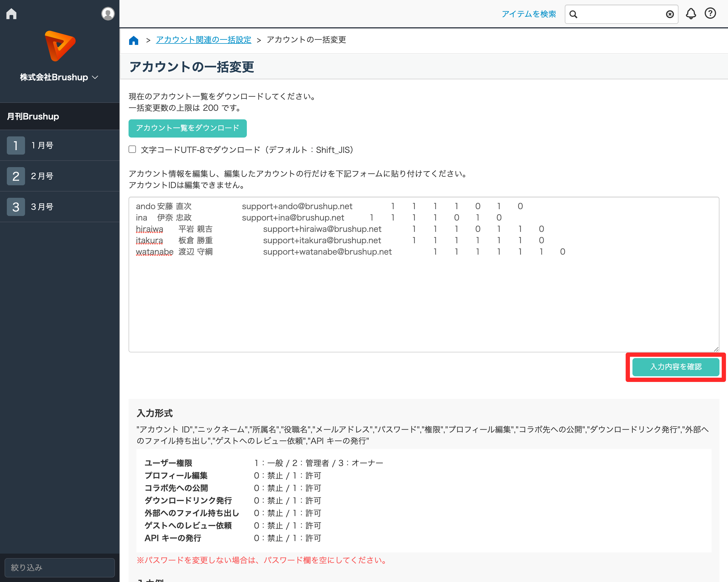728x582 pixels.
Task: Click the Brushup orange logo
Action: (60, 46)
